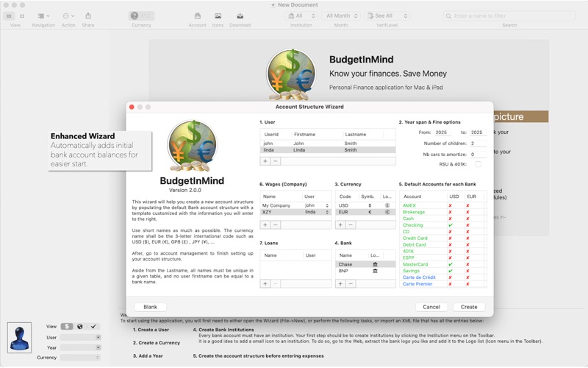Select the john user row
The width and height of the screenshot is (588, 368).
pos(328,144)
